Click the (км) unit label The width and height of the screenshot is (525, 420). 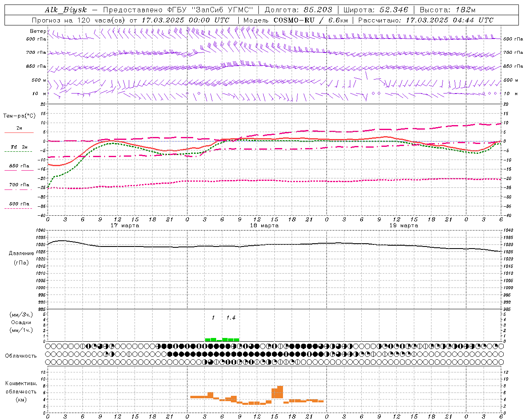[21, 399]
